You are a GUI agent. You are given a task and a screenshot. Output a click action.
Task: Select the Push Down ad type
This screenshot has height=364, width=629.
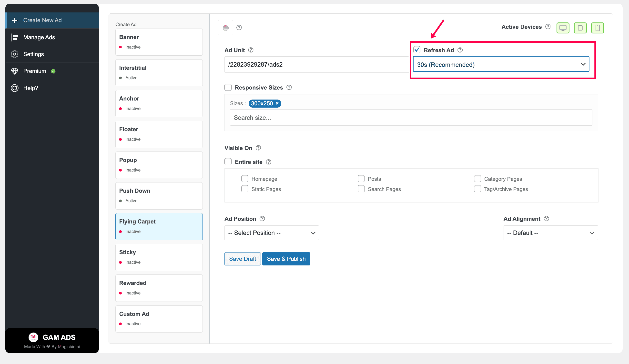[x=159, y=196]
